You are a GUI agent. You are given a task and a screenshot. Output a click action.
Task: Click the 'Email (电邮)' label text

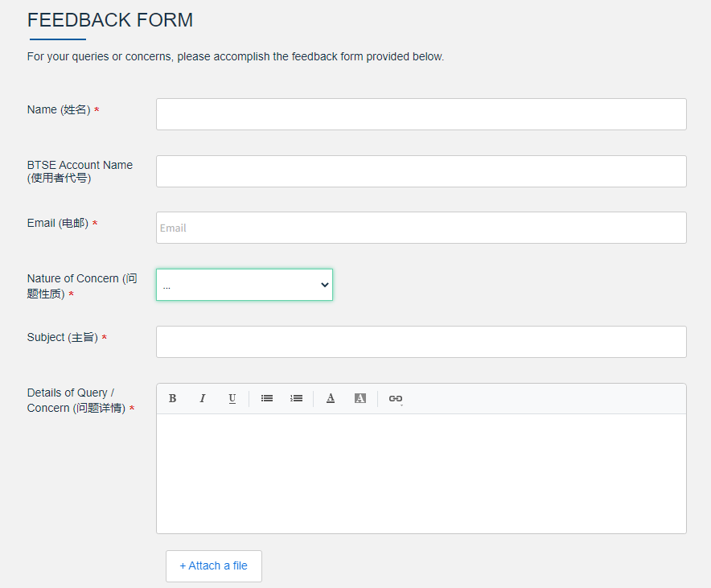pyautogui.click(x=58, y=223)
